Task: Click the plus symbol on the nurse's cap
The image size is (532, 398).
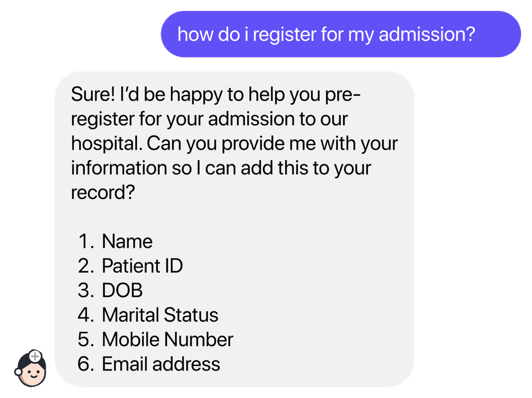Action: pyautogui.click(x=35, y=356)
